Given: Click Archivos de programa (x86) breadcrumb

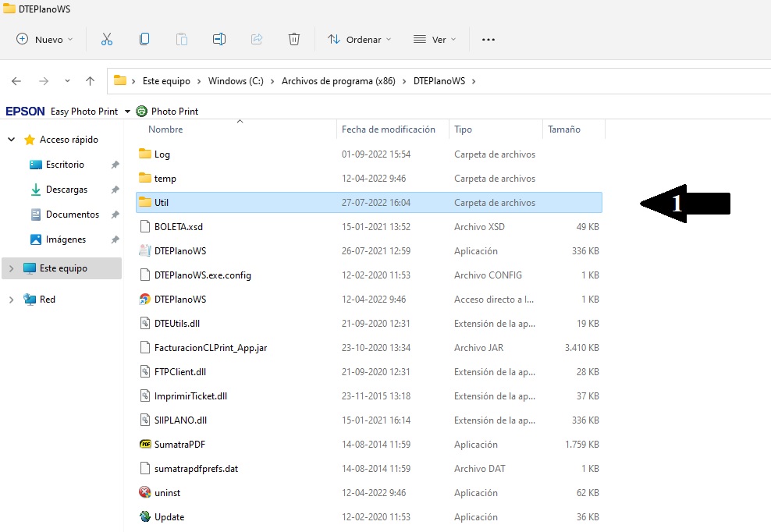Looking at the screenshot, I should (x=339, y=81).
